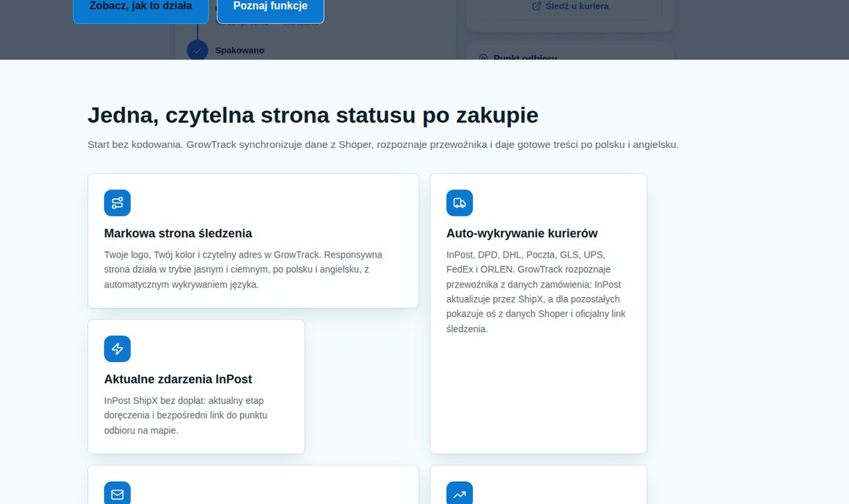Click the description starting "Twoje logo, Twój kolor"
The width and height of the screenshot is (849, 504).
tap(243, 270)
